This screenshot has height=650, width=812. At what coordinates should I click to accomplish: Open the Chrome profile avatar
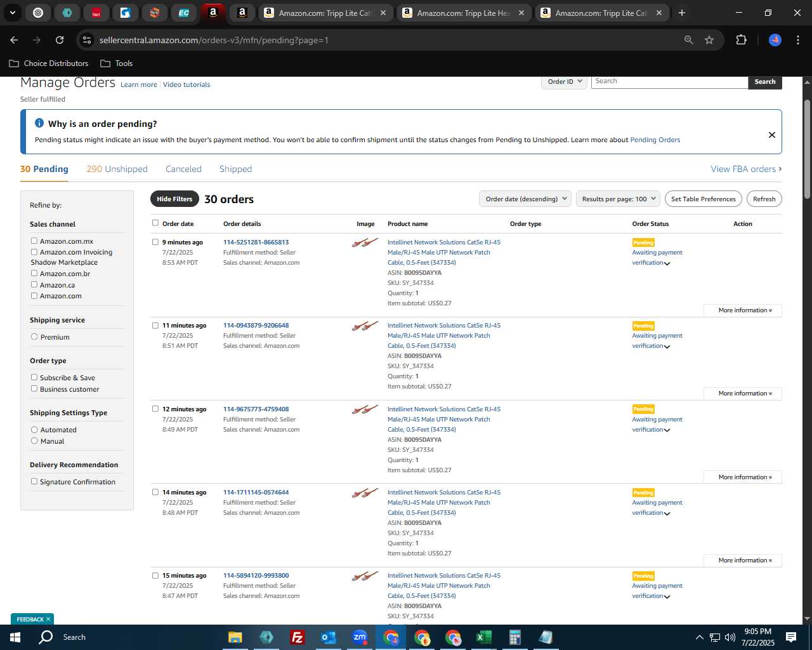[x=775, y=40]
